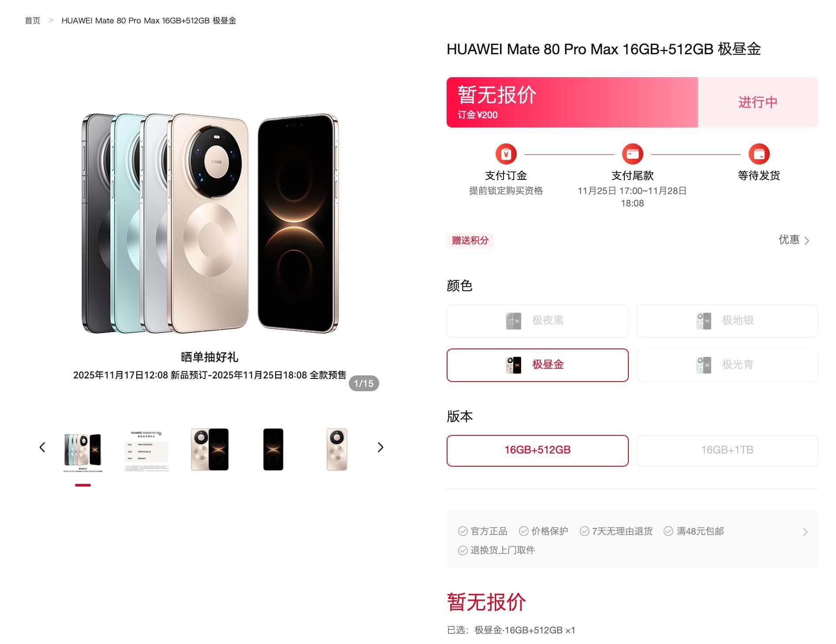Image resolution: width=836 pixels, height=644 pixels.
Task: Advance thumbnails with the right arrow
Action: (381, 447)
